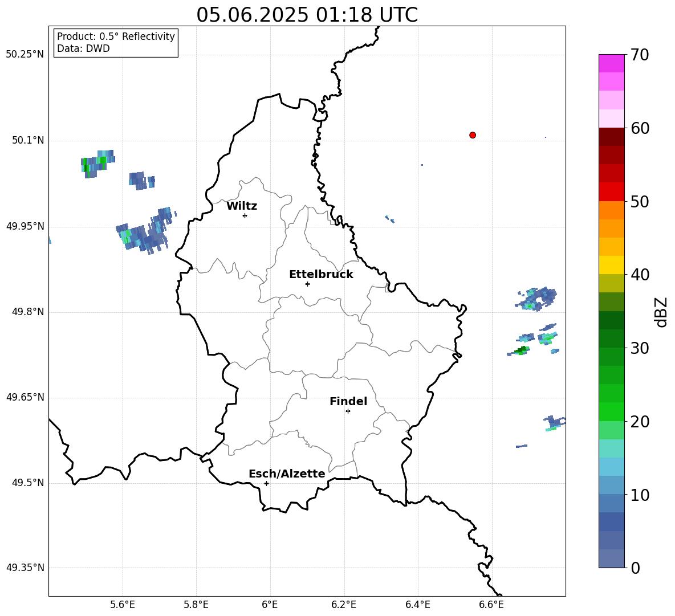This screenshot has height=616, width=675.
Task: Click the Data: DWD text
Action: (x=83, y=48)
